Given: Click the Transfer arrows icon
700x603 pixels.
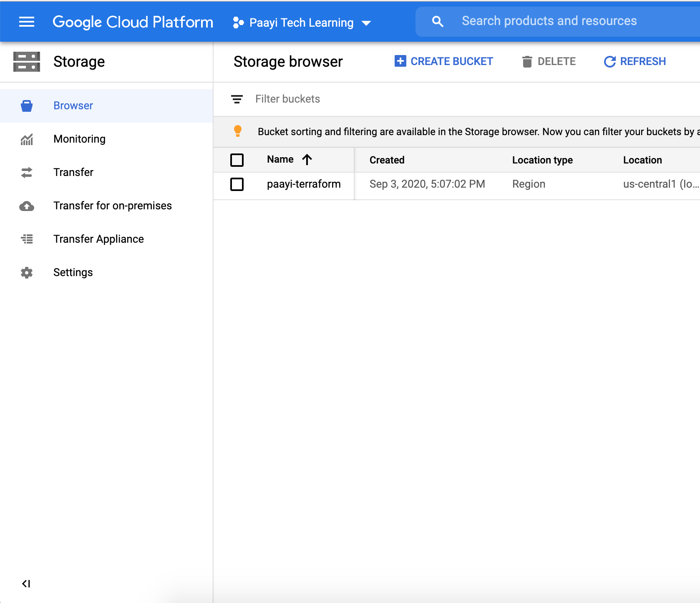Looking at the screenshot, I should [x=27, y=173].
